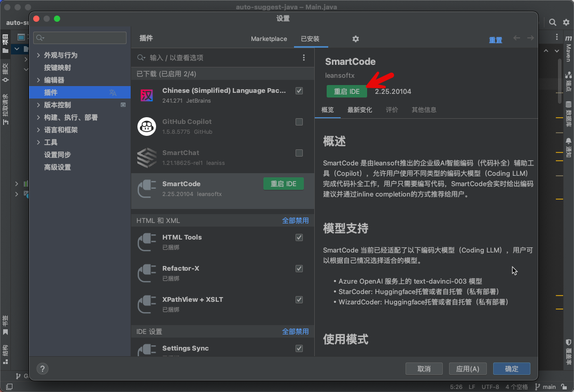Uncheck the XPathView + XSLT plugin
Screen dimensions: 574x392
tap(299, 300)
